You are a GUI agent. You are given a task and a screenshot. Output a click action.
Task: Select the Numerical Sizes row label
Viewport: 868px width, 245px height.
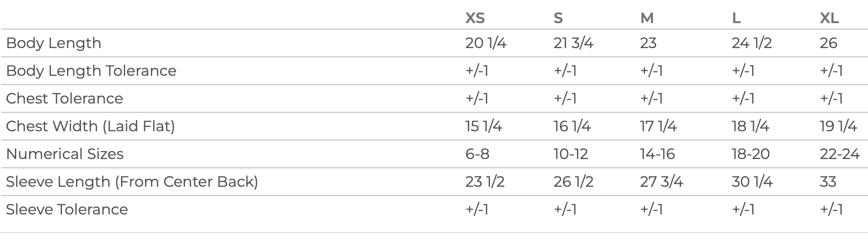coord(65,154)
